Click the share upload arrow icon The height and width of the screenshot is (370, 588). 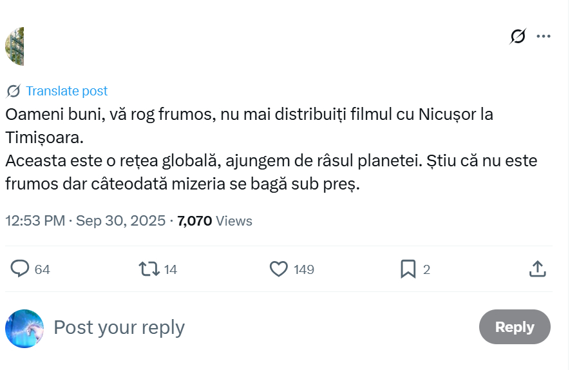click(x=537, y=269)
